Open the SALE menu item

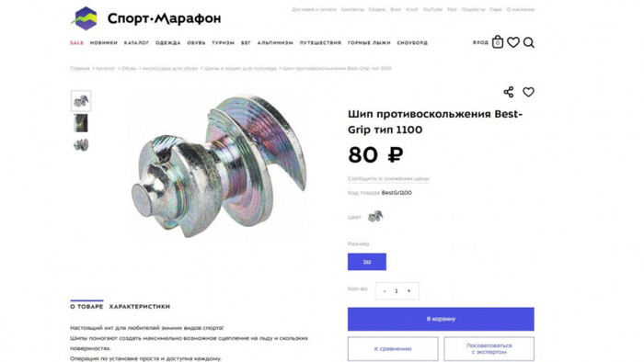[x=76, y=42]
